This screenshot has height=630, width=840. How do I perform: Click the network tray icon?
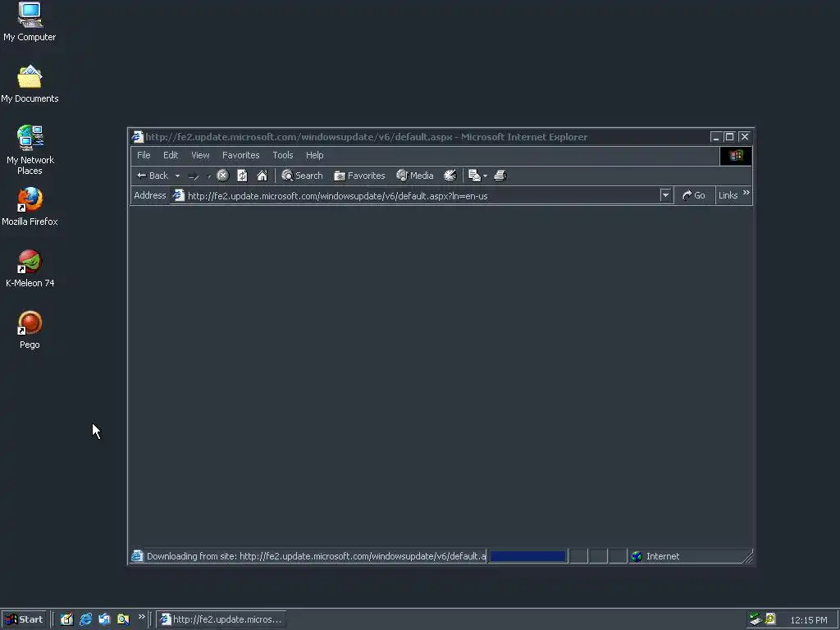point(756,619)
